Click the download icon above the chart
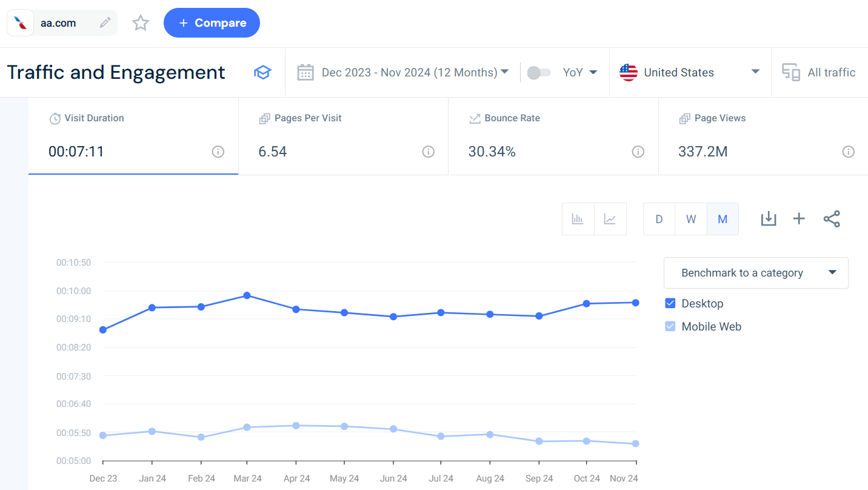This screenshot has height=490, width=868. (x=769, y=218)
